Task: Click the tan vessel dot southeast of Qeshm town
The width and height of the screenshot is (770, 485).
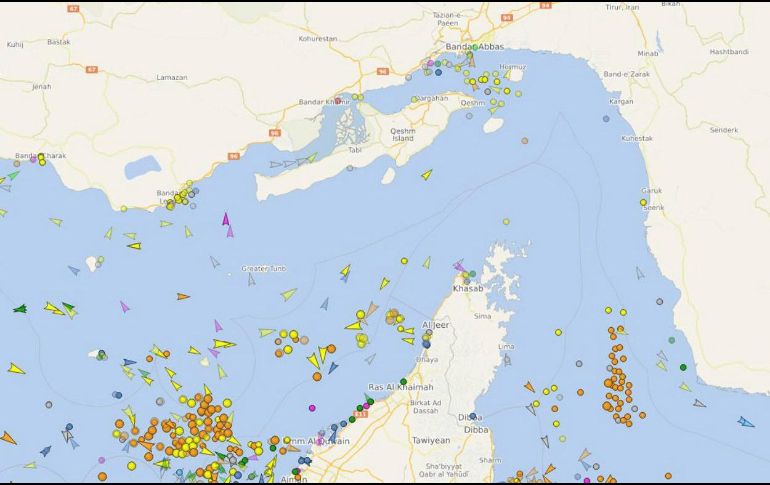Action: coord(525,141)
